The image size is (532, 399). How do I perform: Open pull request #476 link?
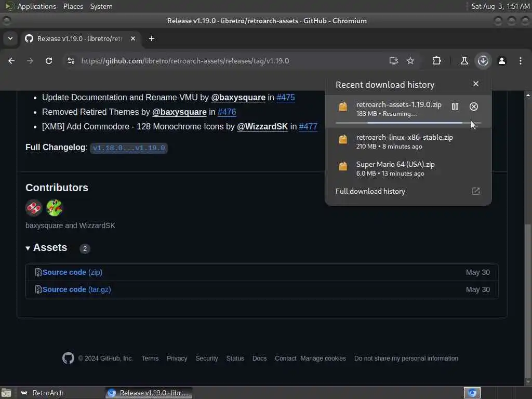coord(227,112)
